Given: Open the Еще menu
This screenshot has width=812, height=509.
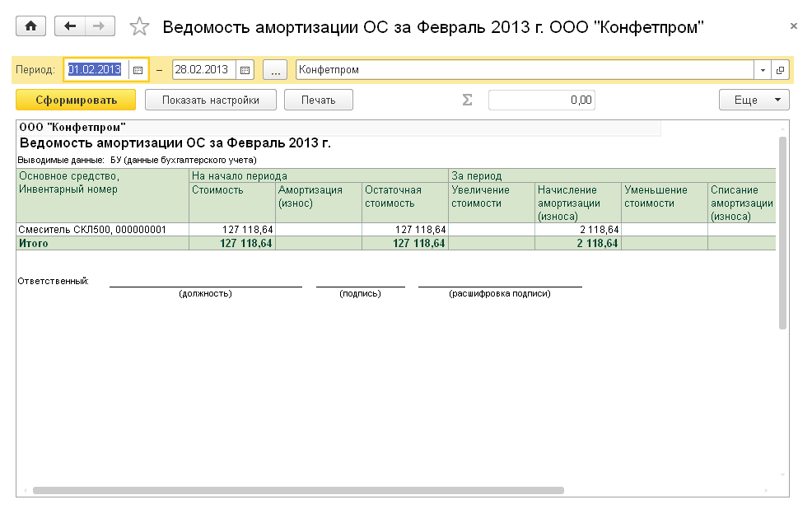Looking at the screenshot, I should [754, 100].
